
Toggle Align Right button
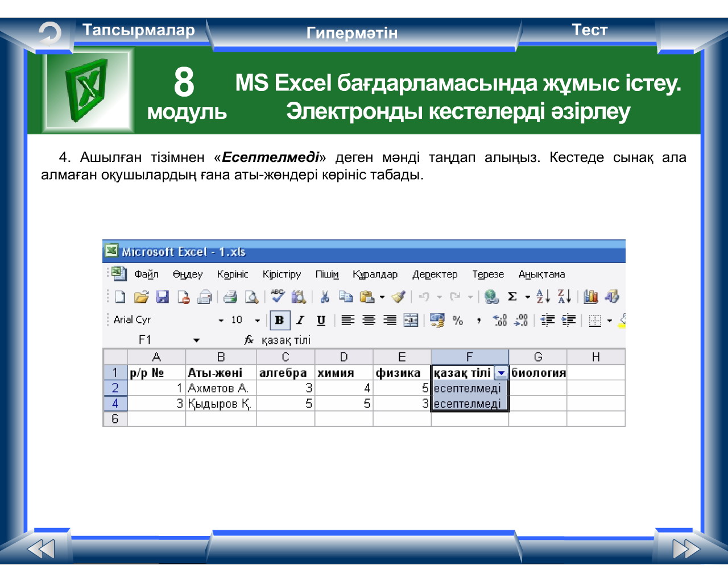[390, 320]
